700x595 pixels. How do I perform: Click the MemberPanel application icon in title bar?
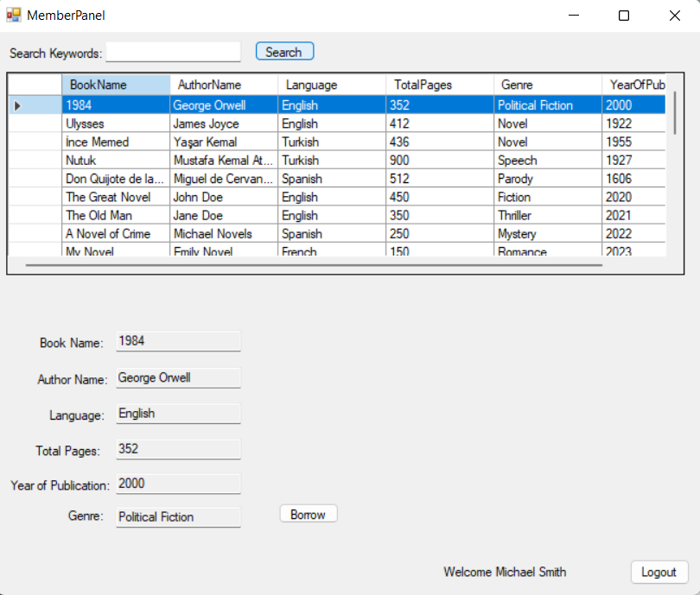point(14,15)
